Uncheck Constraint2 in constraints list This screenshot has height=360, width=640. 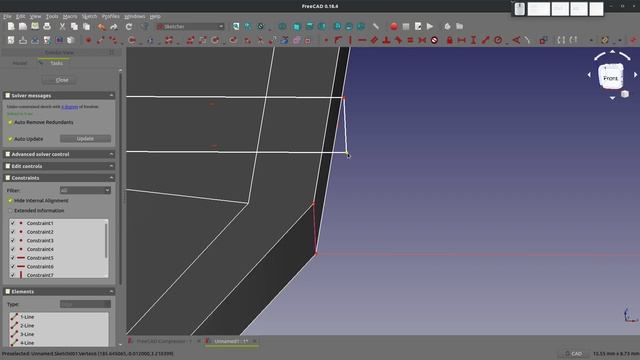[13, 232]
